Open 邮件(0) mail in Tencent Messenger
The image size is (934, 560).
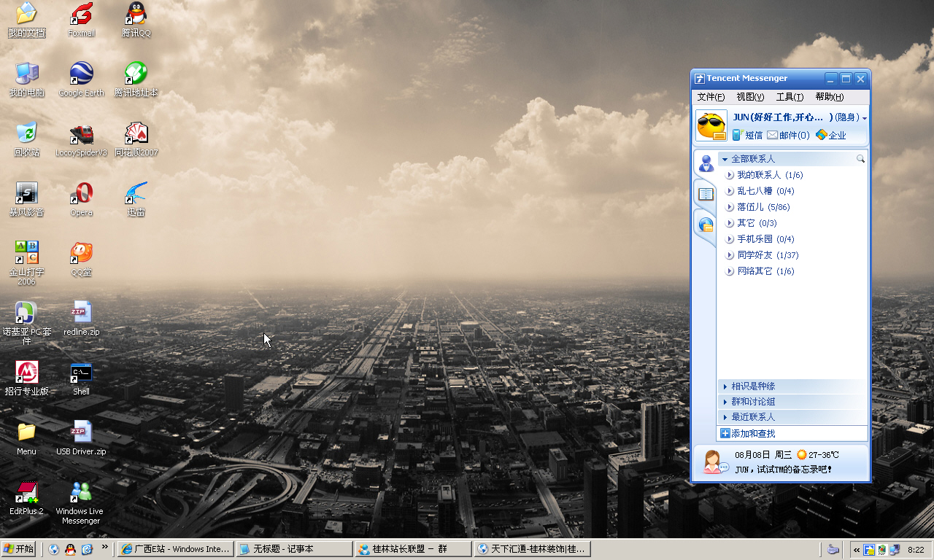click(788, 135)
